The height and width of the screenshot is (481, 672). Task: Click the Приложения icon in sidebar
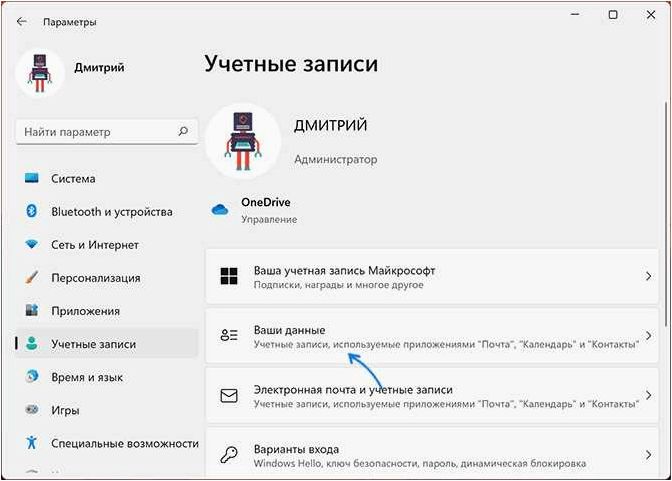coord(32,310)
